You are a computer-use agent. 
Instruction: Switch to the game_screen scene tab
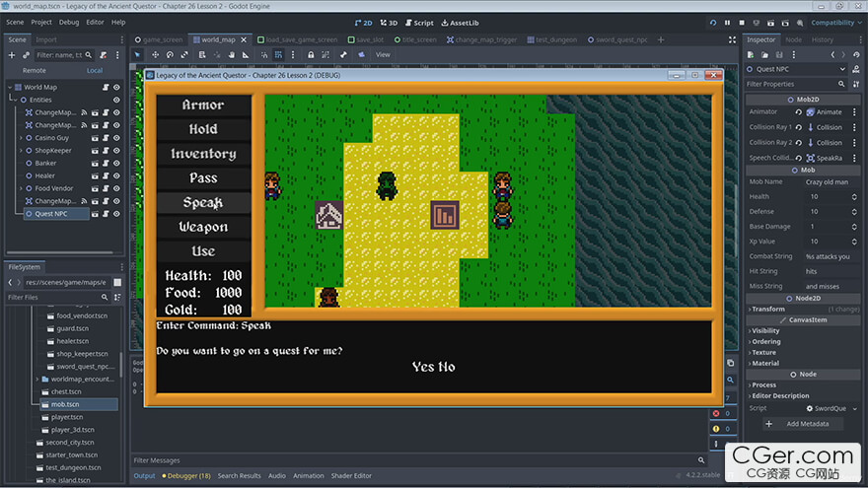159,39
